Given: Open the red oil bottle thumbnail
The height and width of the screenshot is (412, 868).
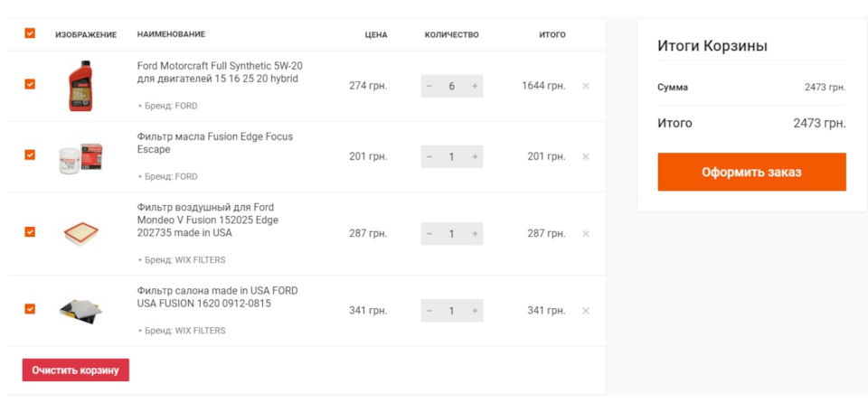Looking at the screenshot, I should click(x=80, y=86).
